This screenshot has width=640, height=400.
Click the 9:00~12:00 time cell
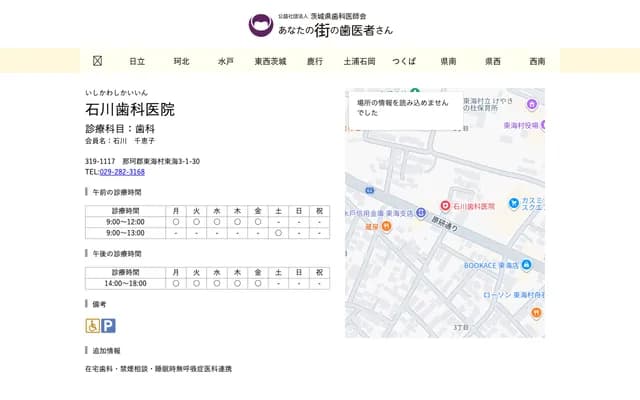coord(125,222)
